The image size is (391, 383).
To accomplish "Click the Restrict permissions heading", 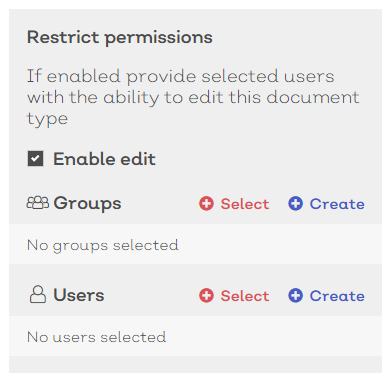I will (120, 37).
